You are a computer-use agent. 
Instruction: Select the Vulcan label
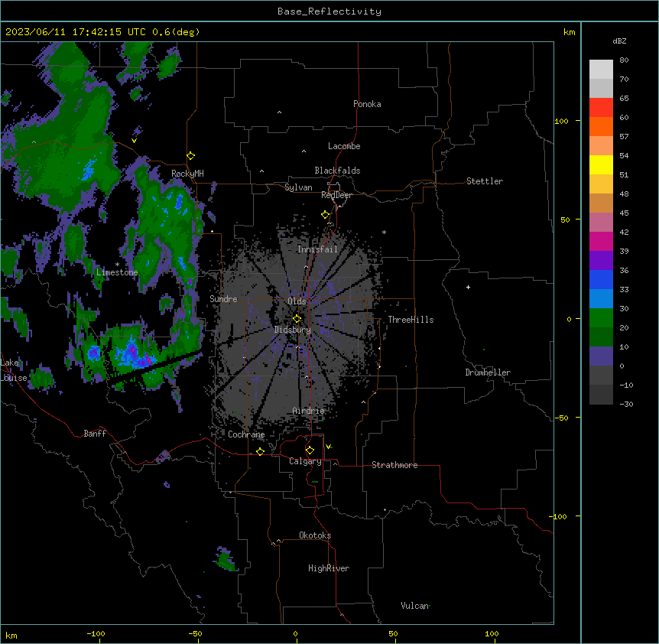(414, 606)
